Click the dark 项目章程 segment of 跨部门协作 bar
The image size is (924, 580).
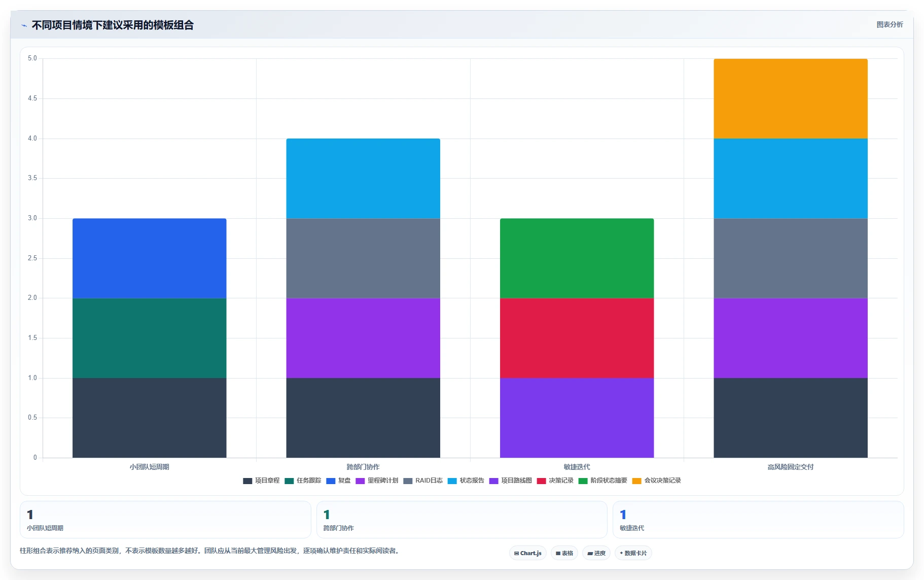pyautogui.click(x=363, y=418)
